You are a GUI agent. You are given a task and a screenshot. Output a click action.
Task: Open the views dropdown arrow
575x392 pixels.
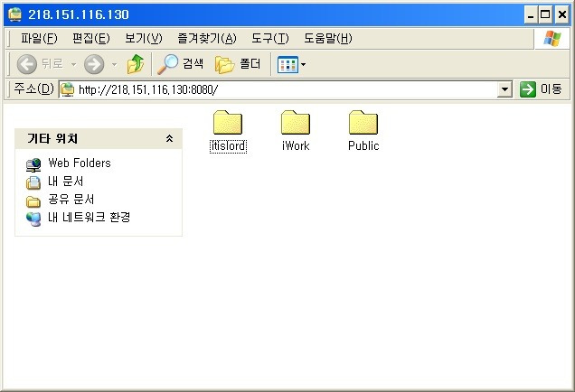pyautogui.click(x=303, y=64)
